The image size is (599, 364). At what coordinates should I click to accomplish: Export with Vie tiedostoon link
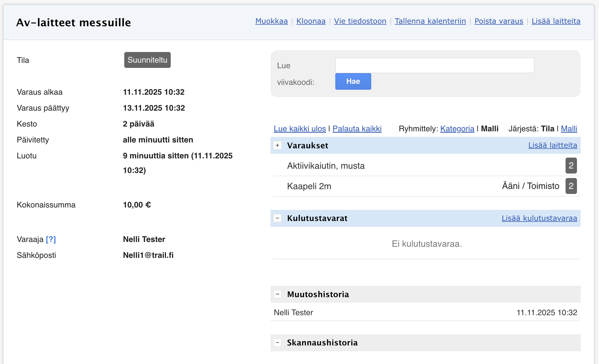click(360, 21)
